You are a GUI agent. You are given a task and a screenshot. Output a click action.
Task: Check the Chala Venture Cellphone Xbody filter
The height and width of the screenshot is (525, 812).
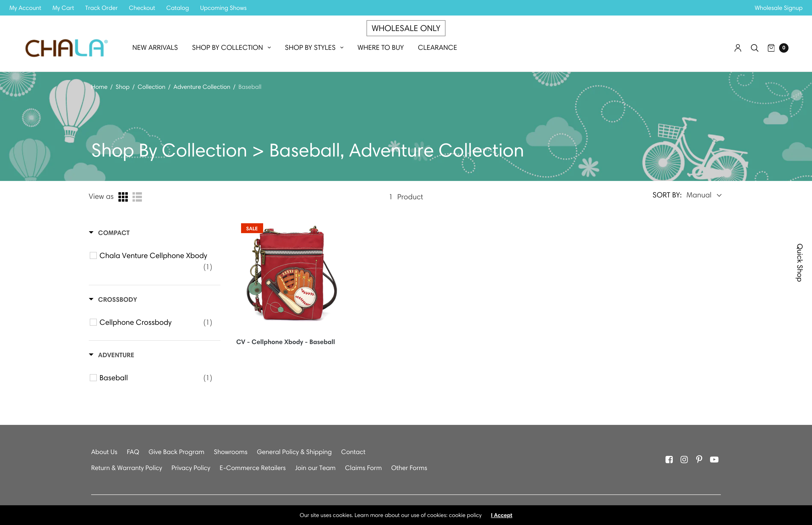(93, 255)
